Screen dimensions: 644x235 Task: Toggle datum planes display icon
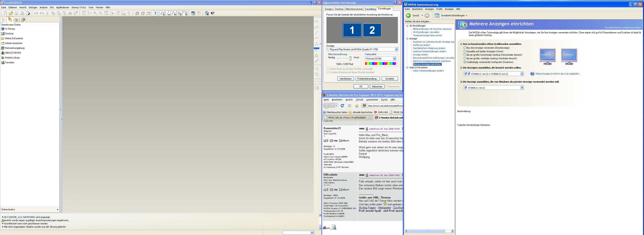(162, 13)
